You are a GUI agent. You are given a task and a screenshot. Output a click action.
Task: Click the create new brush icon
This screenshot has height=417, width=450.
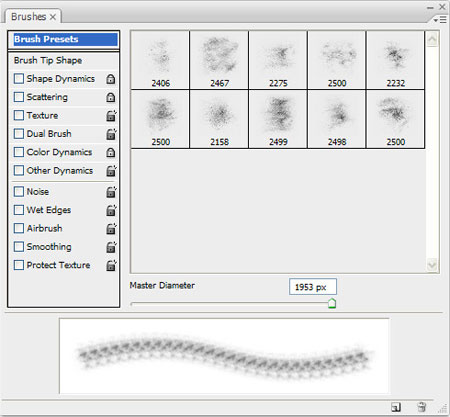pyautogui.click(x=396, y=407)
